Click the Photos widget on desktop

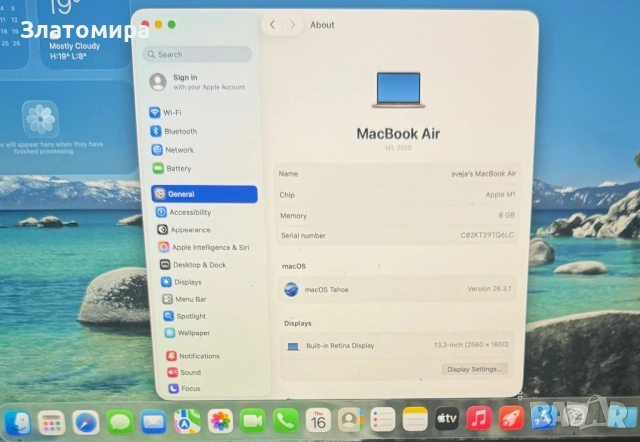coord(69,127)
